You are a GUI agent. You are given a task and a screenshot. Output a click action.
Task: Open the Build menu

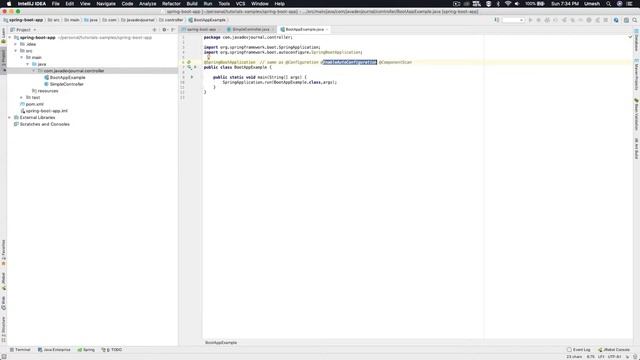192,4
